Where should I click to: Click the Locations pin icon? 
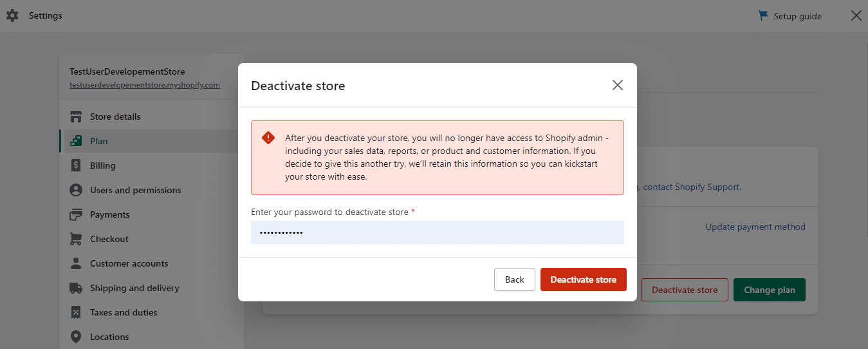click(x=76, y=337)
